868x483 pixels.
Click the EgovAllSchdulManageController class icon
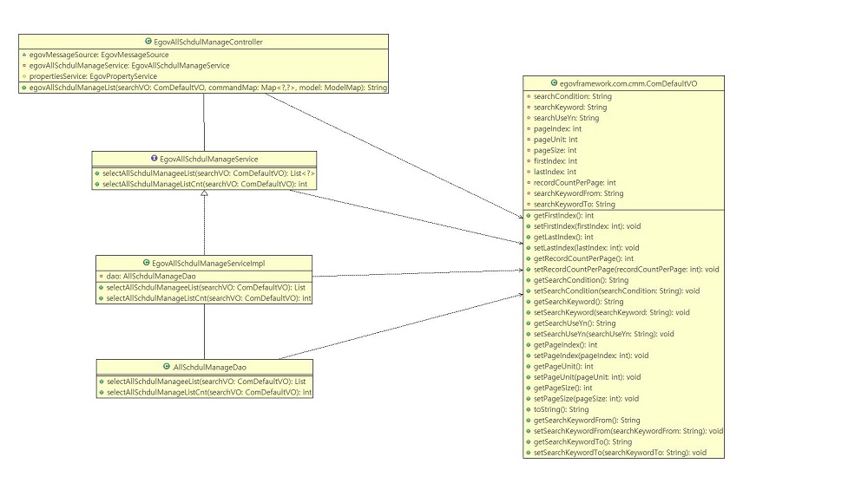[x=148, y=41]
